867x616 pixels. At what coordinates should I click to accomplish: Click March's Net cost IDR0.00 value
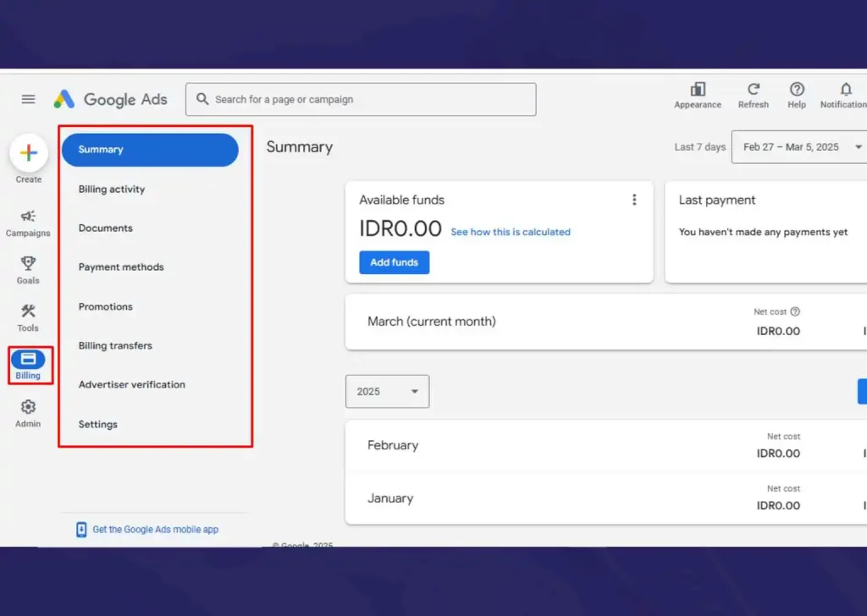click(x=778, y=331)
